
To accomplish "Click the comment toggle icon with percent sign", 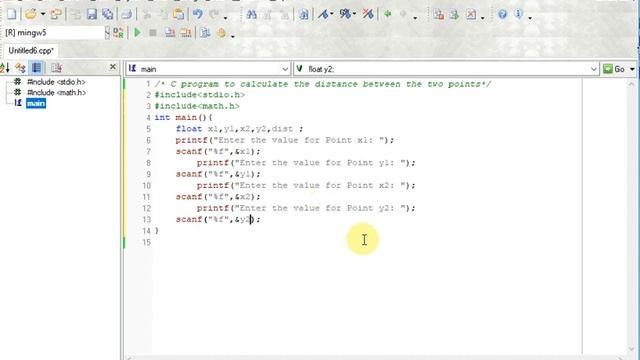I will (x=345, y=15).
